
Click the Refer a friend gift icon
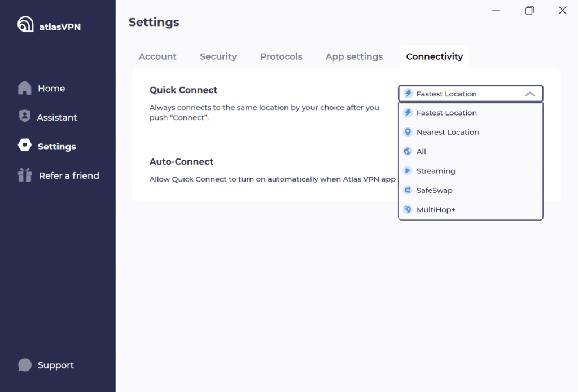[25, 175]
